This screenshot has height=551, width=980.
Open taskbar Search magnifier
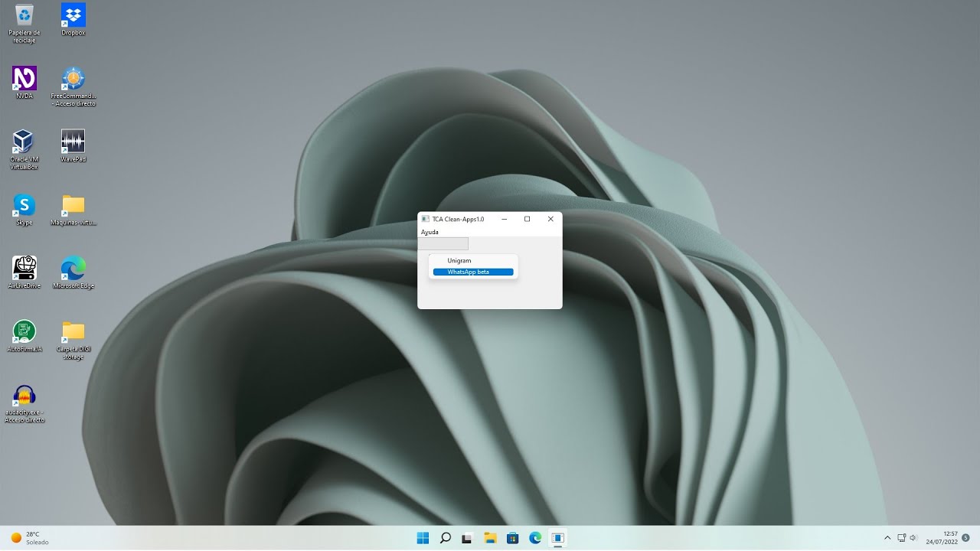click(x=445, y=538)
